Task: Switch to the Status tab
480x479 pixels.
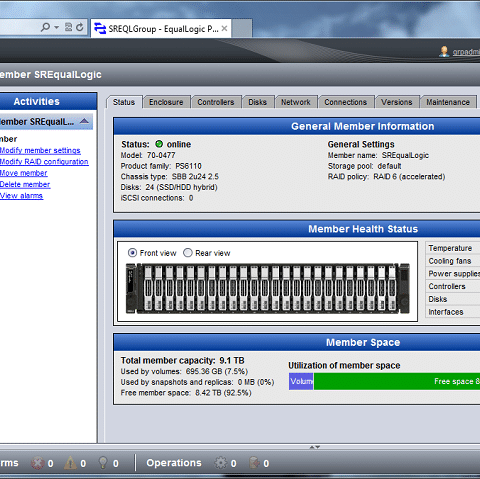Action: pos(124,102)
